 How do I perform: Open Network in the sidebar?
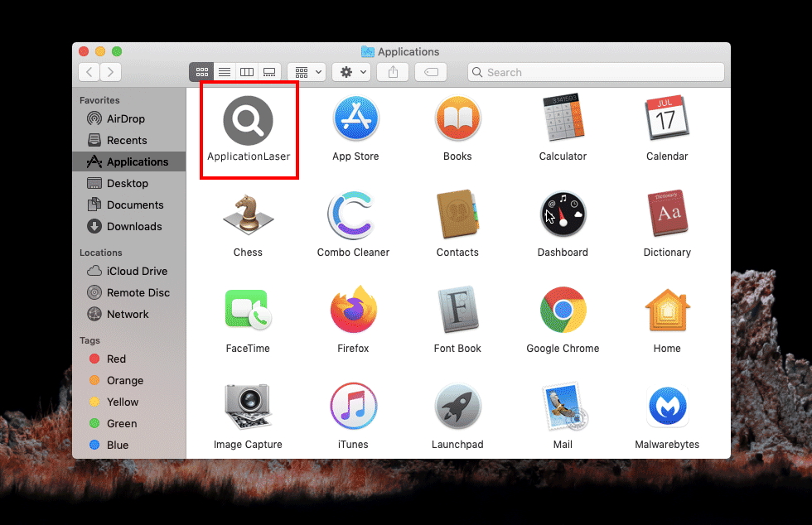[129, 315]
